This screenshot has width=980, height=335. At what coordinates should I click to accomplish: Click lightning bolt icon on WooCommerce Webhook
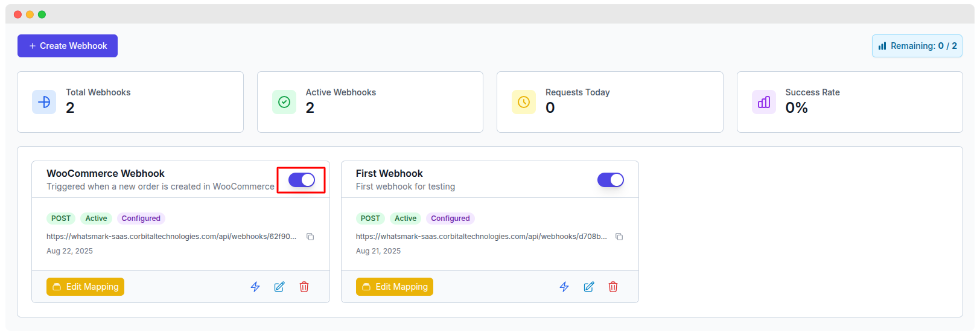[255, 287]
